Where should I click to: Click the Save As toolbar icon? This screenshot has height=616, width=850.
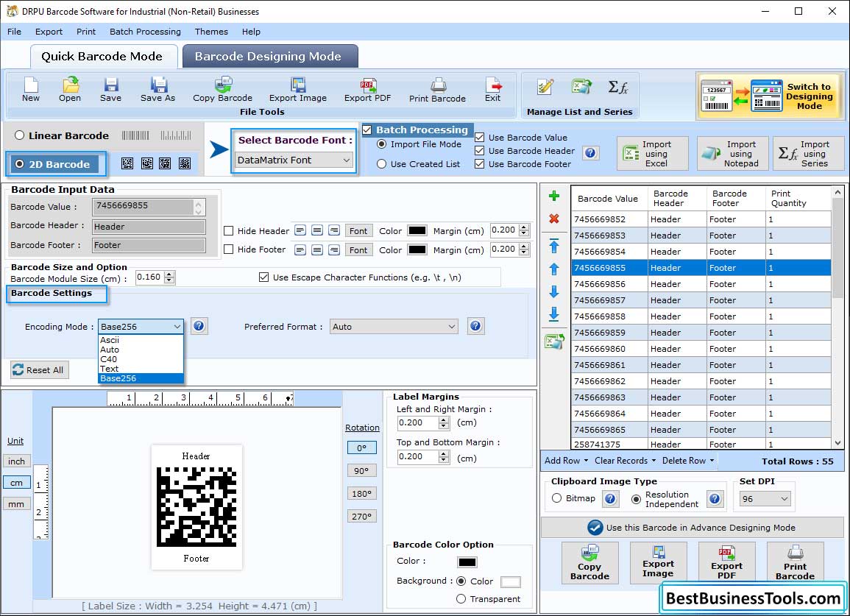click(157, 90)
